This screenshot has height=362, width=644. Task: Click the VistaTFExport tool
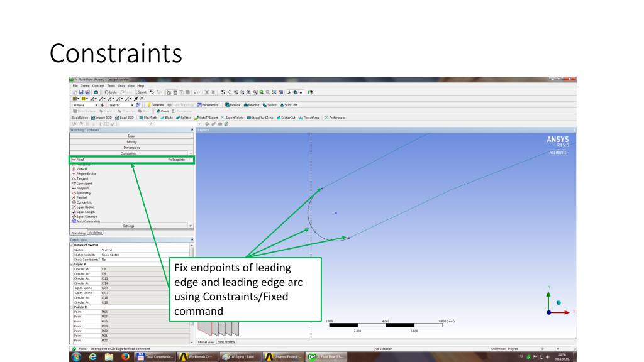206,118
